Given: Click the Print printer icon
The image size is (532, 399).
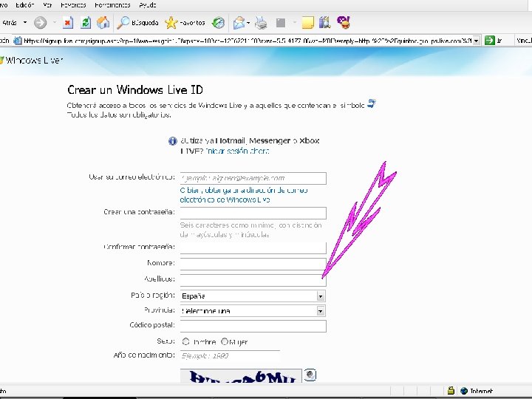Looking at the screenshot, I should point(261,23).
